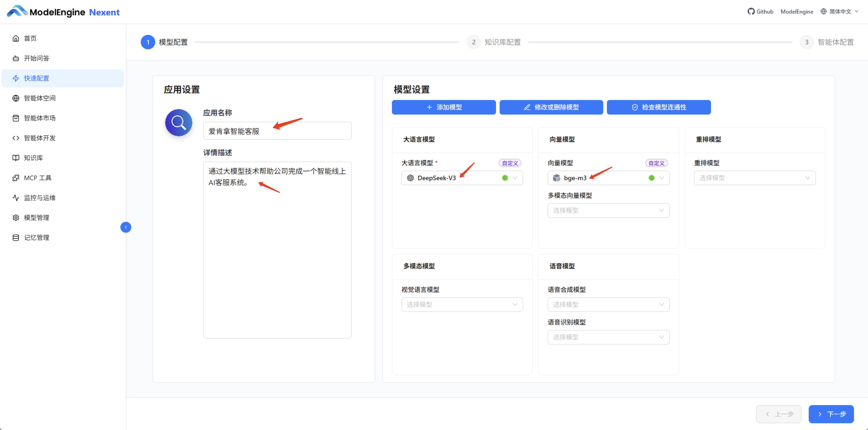This screenshot has height=430, width=868.
Task: Open the 智能体开发 sidebar icon
Action: click(x=16, y=138)
